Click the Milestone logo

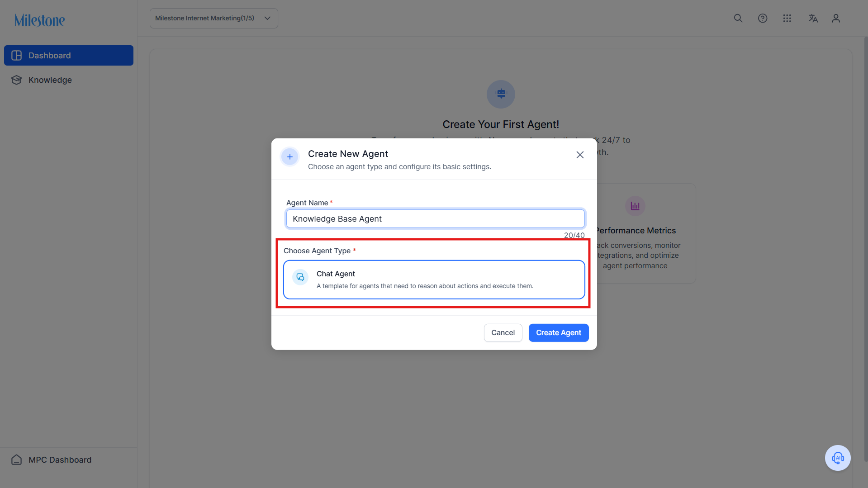(39, 20)
